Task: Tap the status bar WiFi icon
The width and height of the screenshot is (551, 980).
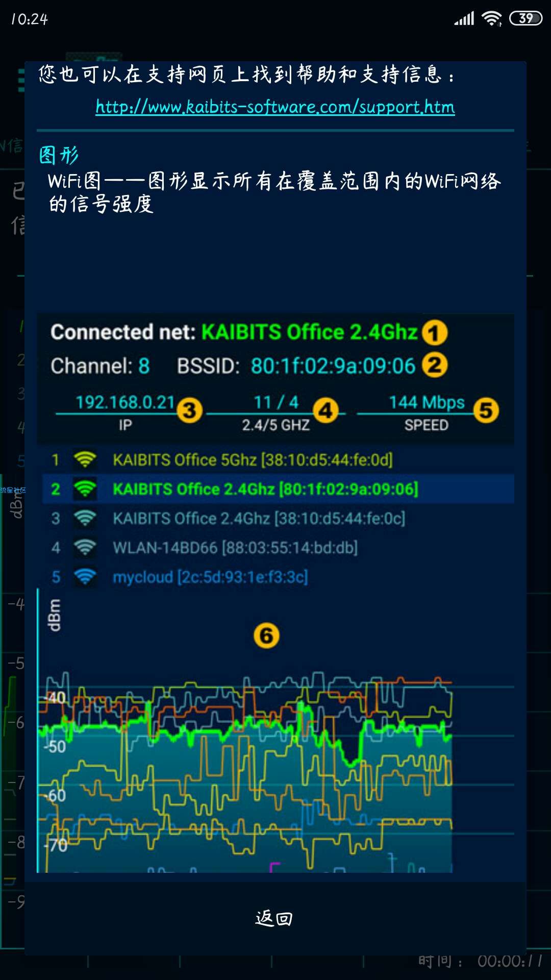Action: coord(491,18)
